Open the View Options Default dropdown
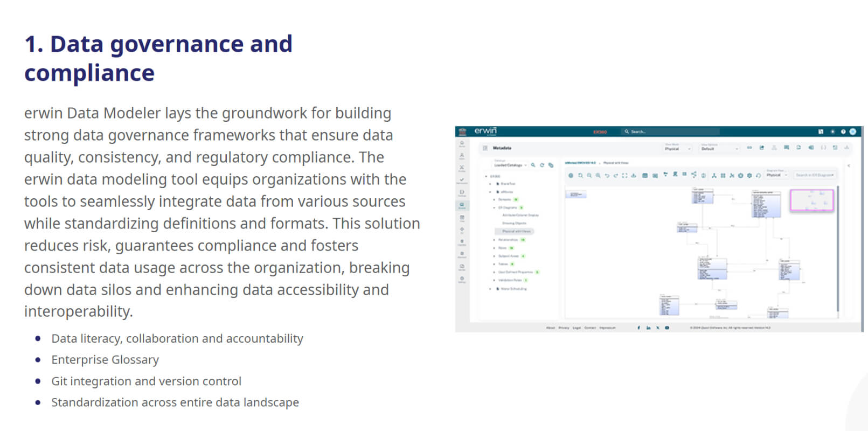 (x=720, y=149)
